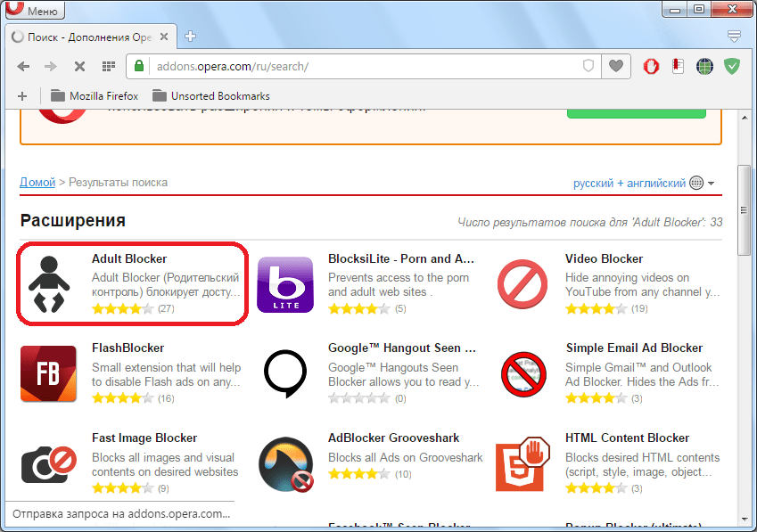
Task: Open Simple Email Ad Blocker title
Action: coord(634,348)
